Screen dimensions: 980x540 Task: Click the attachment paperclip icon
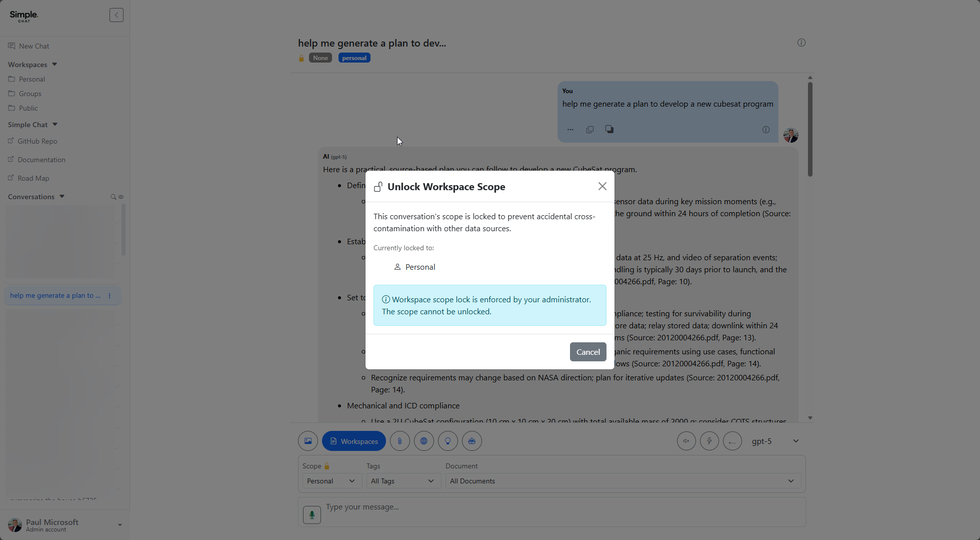coord(399,441)
